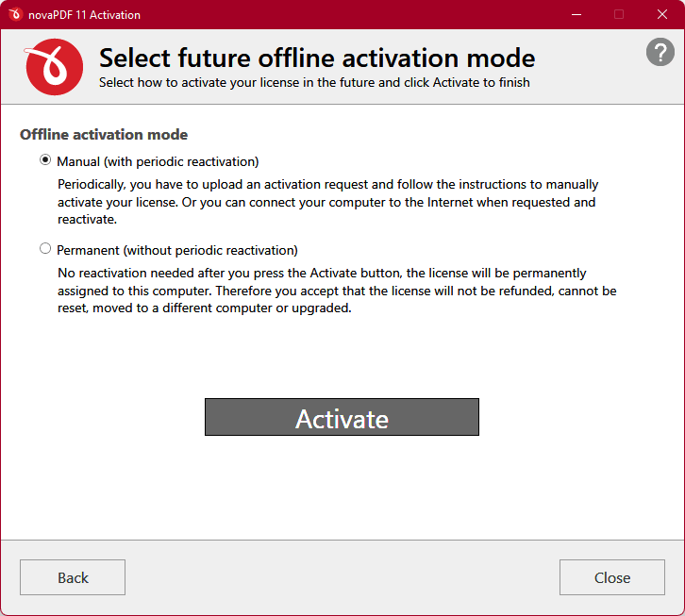Screen dimensions: 685x616
Task: Close the window with the title bar X
Action: point(661,14)
